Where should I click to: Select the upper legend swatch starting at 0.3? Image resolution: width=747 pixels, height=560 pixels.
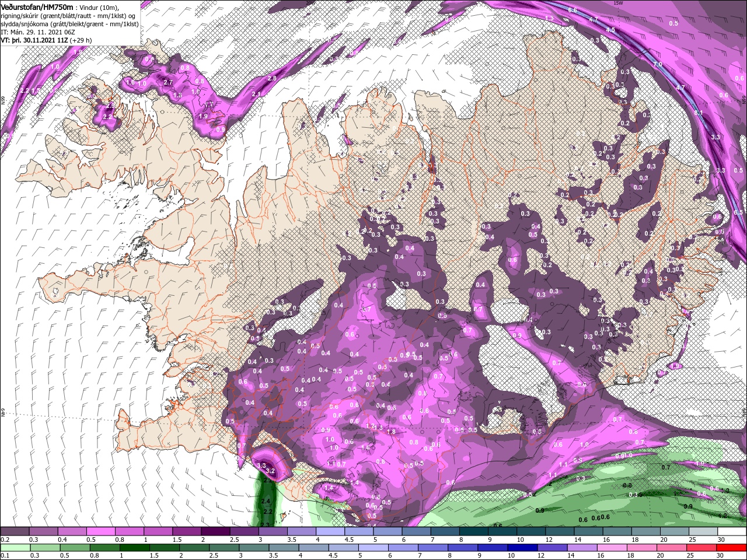point(43,531)
